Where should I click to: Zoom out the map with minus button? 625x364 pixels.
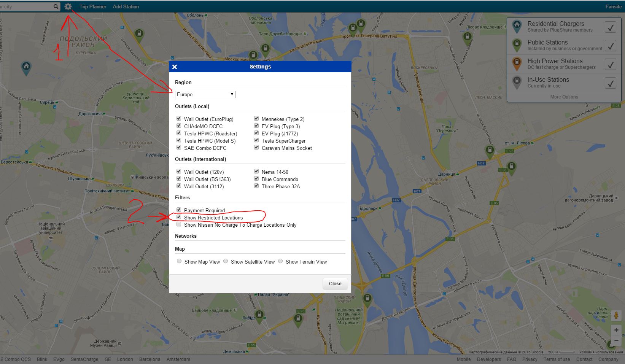pyautogui.click(x=616, y=341)
